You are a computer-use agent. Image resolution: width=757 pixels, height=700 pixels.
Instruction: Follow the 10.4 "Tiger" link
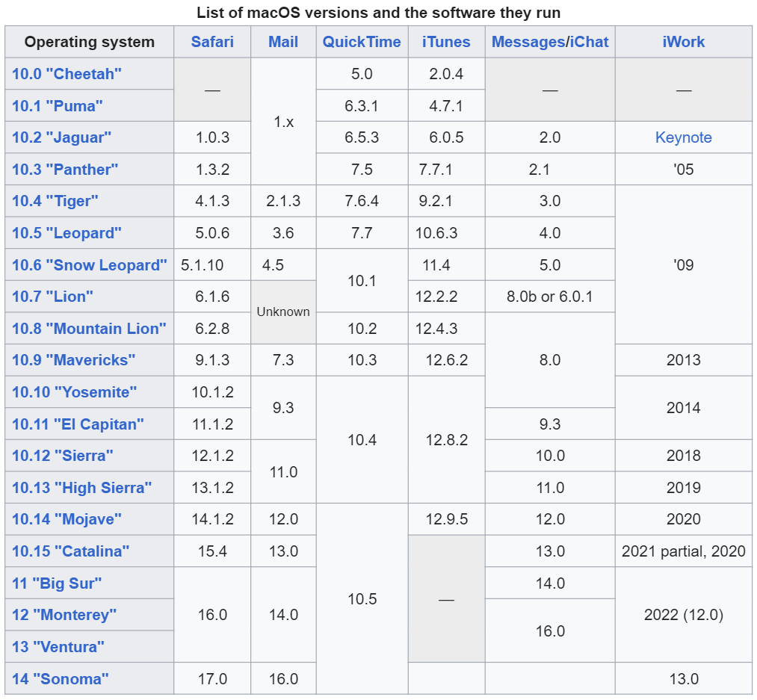(55, 201)
